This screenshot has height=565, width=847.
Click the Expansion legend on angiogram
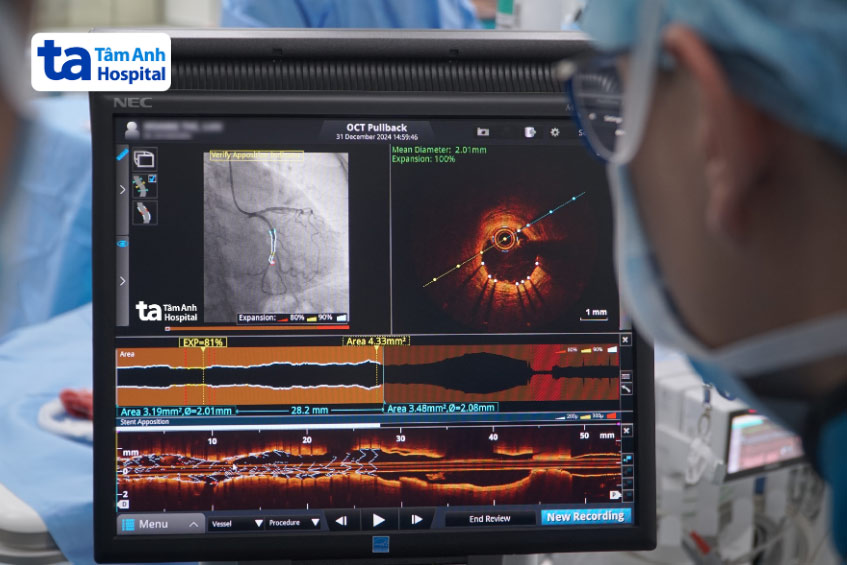click(x=292, y=318)
